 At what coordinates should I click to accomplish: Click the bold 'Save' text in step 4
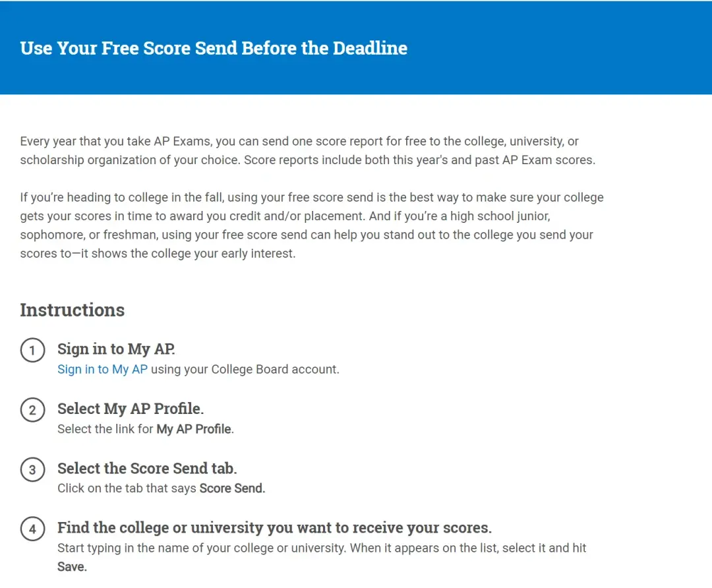(71, 567)
